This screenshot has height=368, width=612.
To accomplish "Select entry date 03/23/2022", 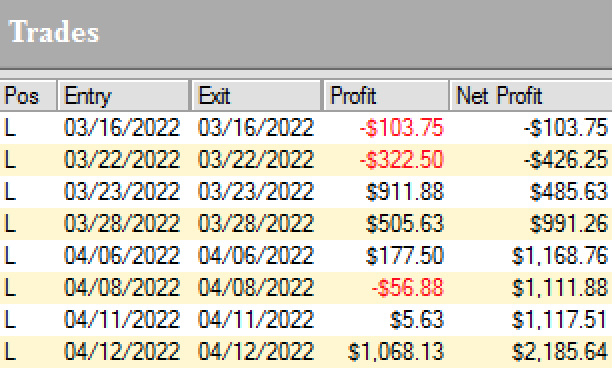I will (122, 192).
